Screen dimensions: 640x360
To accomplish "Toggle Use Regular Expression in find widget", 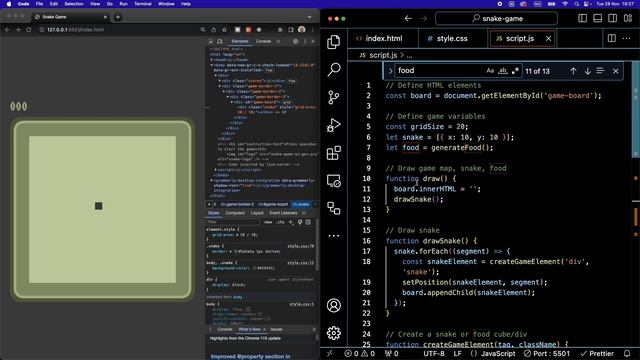I will point(515,71).
